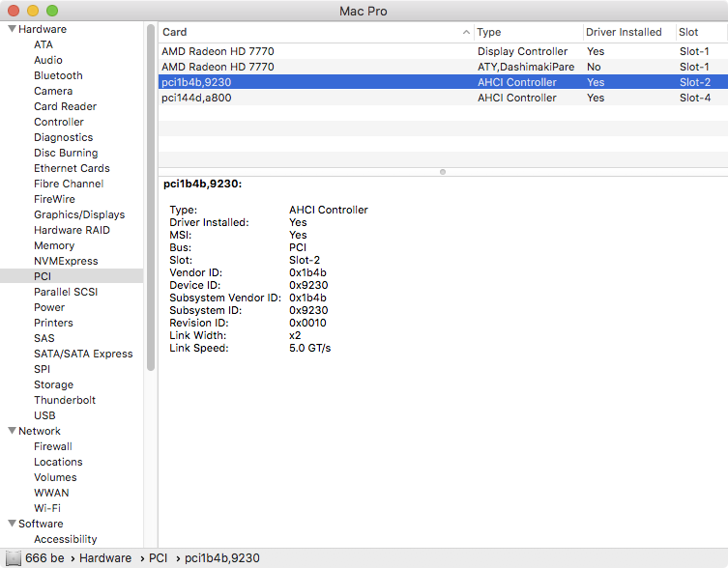
Task: Collapse the Software section triangle
Action: point(13,523)
